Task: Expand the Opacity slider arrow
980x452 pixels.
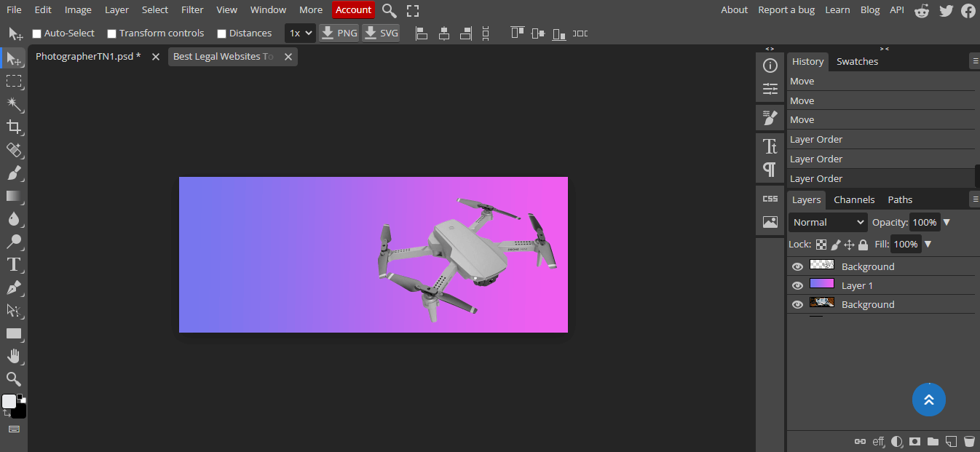Action: [947, 223]
